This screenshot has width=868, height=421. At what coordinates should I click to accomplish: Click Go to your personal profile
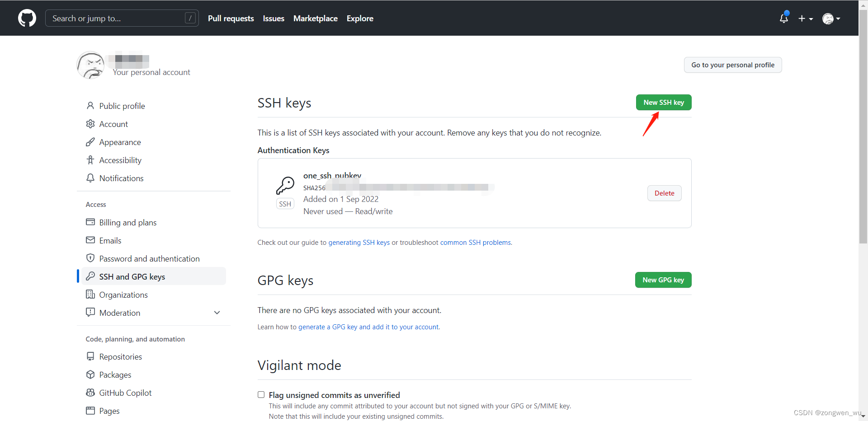733,65
